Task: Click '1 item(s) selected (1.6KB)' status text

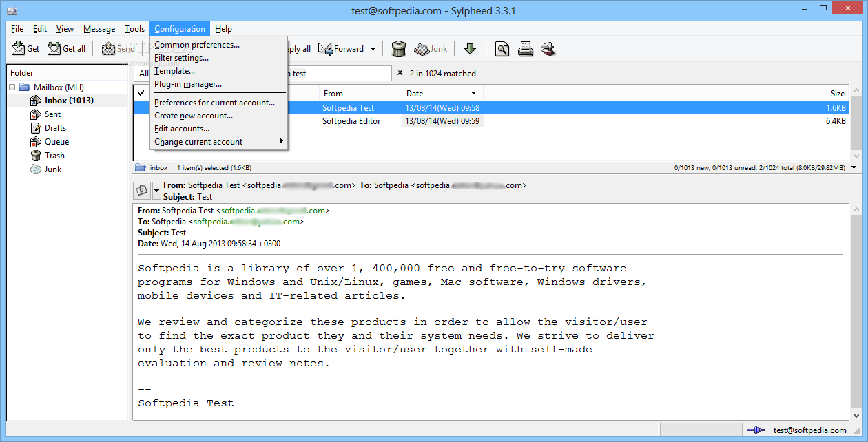Action: pyautogui.click(x=214, y=167)
